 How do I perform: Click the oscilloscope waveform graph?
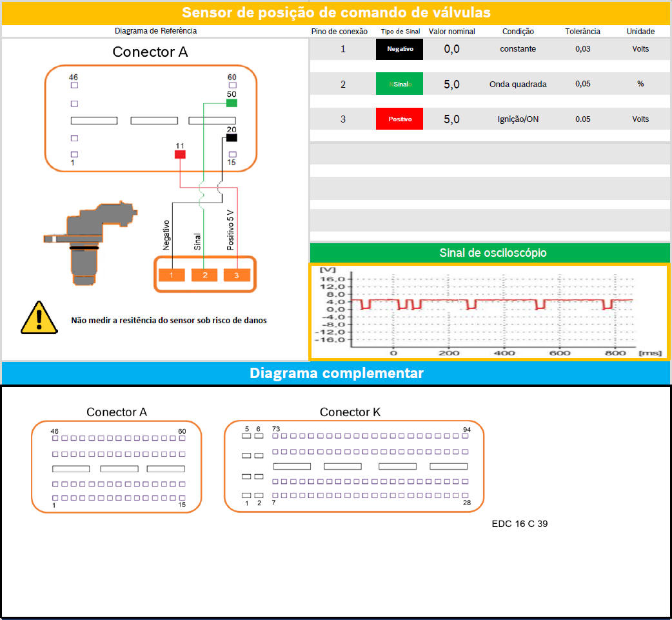(x=489, y=311)
